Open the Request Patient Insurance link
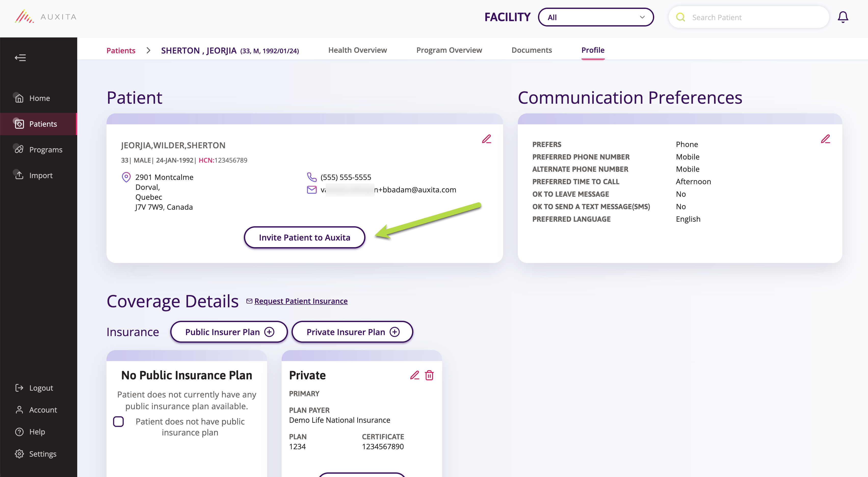This screenshot has width=868, height=477. coord(300,301)
